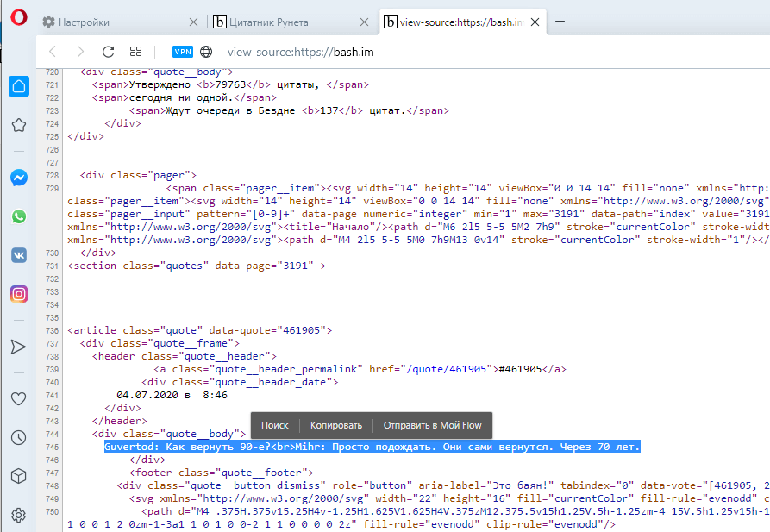Open VK messenger in the sidebar
Viewport: 770px width, 532px height.
point(18,255)
